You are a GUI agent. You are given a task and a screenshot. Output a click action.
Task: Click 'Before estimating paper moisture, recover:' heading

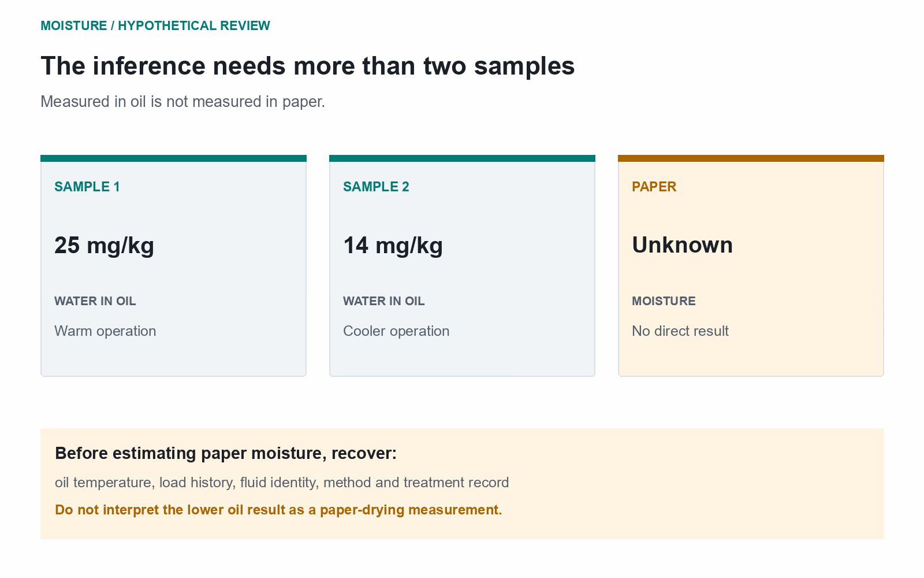pos(226,453)
